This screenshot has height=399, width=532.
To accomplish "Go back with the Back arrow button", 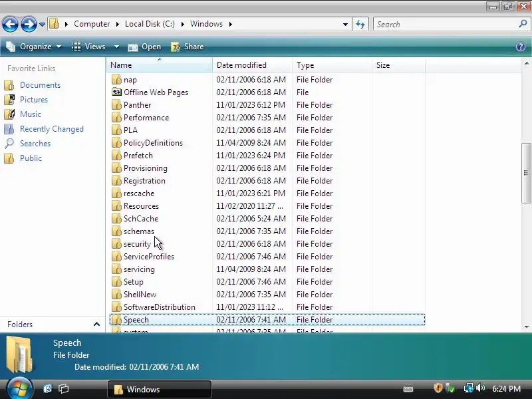I will click(10, 24).
